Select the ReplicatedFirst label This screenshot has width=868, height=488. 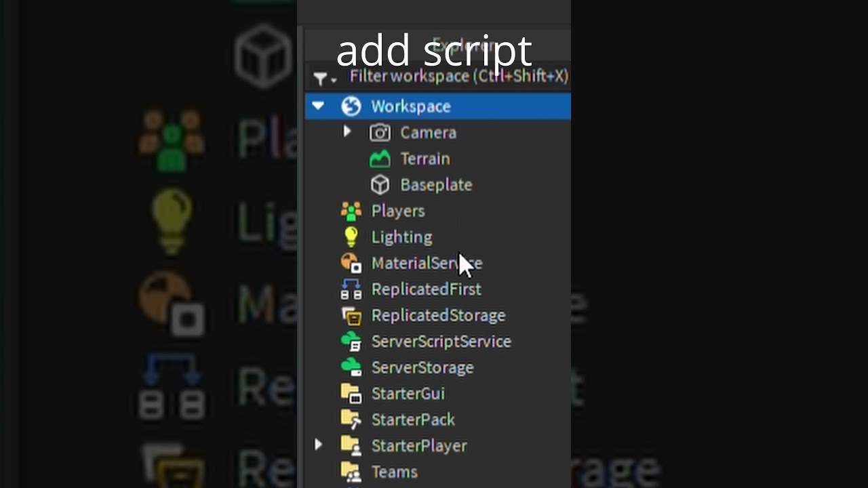[x=426, y=289]
